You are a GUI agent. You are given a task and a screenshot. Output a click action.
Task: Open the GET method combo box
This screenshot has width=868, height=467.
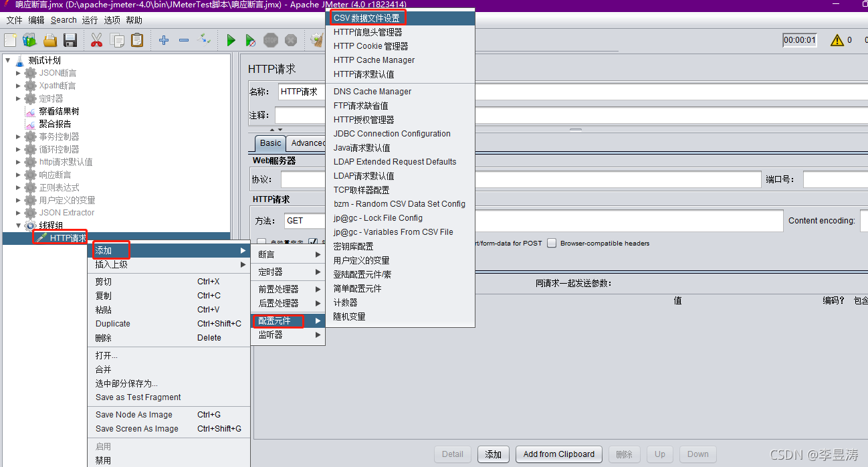[x=304, y=221]
